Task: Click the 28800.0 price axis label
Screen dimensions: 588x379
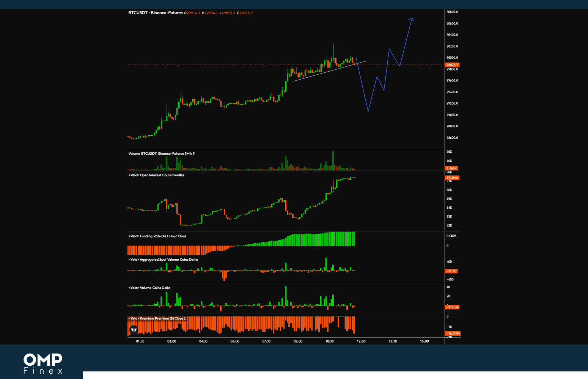Action: (x=452, y=126)
